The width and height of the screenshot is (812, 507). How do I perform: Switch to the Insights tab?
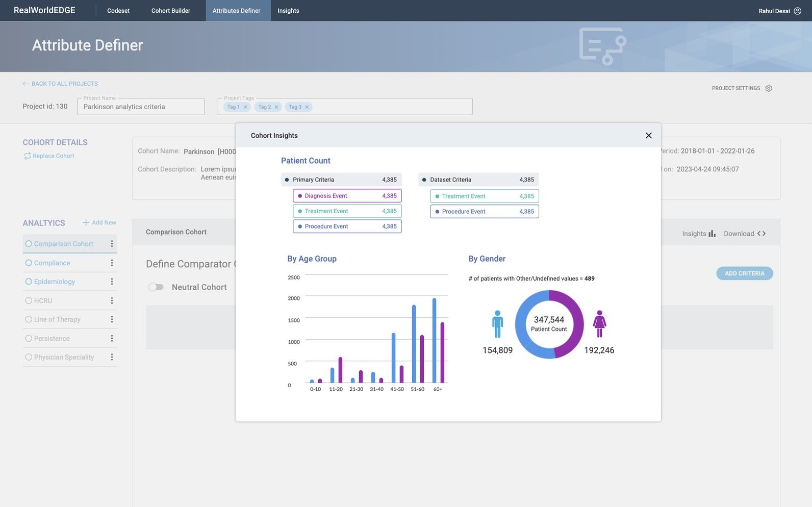click(x=288, y=11)
